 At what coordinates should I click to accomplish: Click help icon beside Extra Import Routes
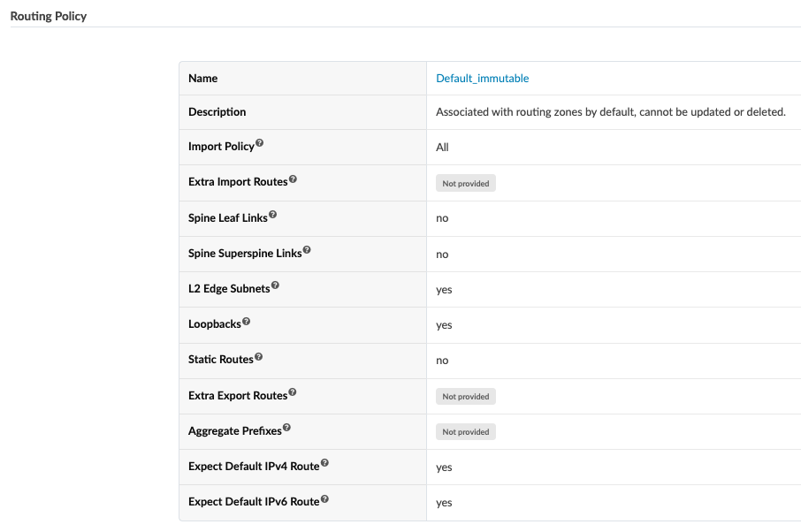tap(293, 179)
